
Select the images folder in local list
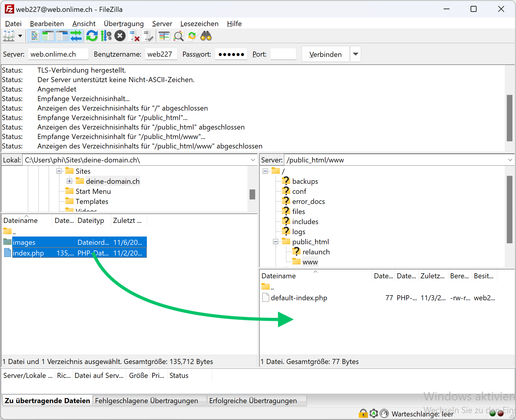pos(75,242)
